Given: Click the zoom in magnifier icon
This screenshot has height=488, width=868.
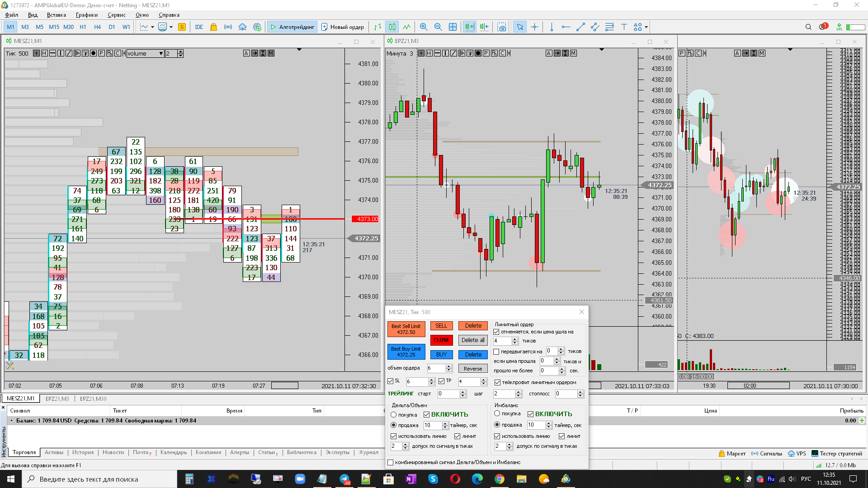Looking at the screenshot, I should [423, 27].
